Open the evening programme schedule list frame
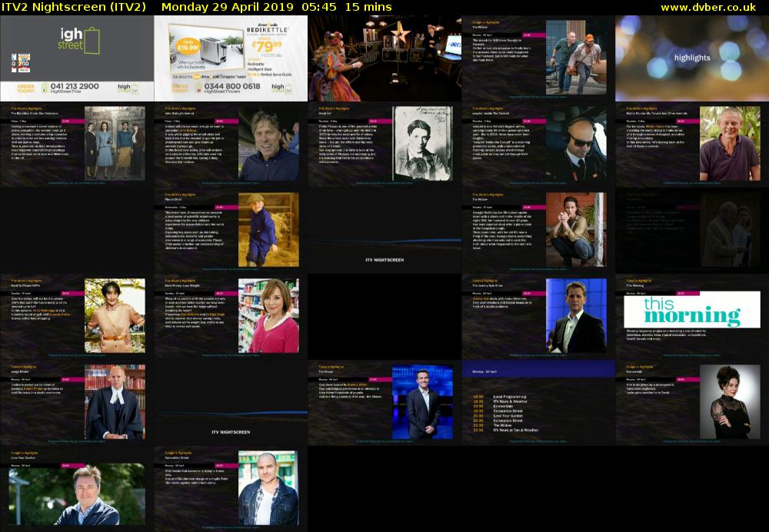The image size is (769, 532). 538,401
